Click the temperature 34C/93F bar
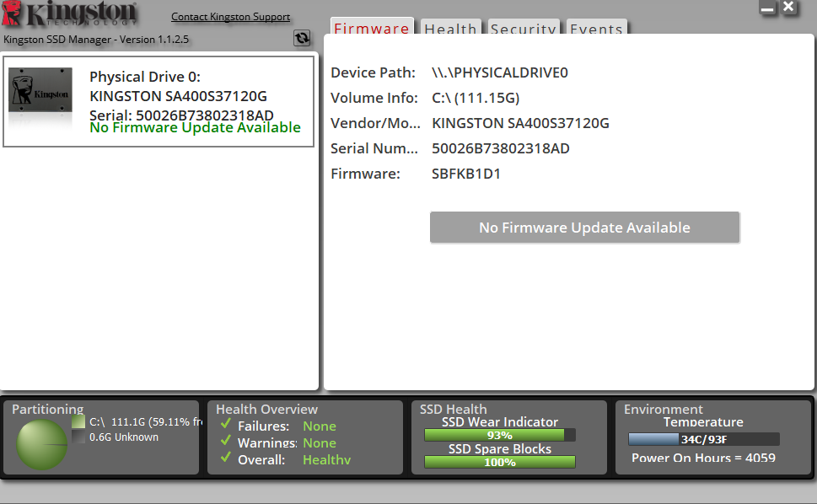Viewport: 817px width, 504px height. point(704,439)
